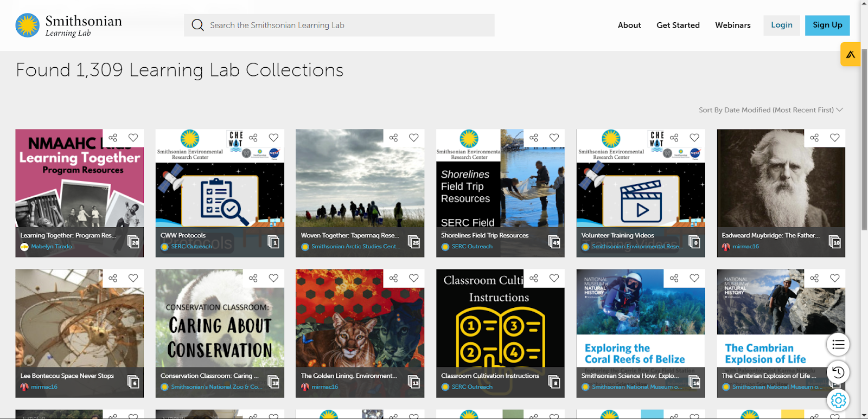Click heart on Cambrian Explosion of Life card
Screen dimensions: 868x419
[x=835, y=278]
